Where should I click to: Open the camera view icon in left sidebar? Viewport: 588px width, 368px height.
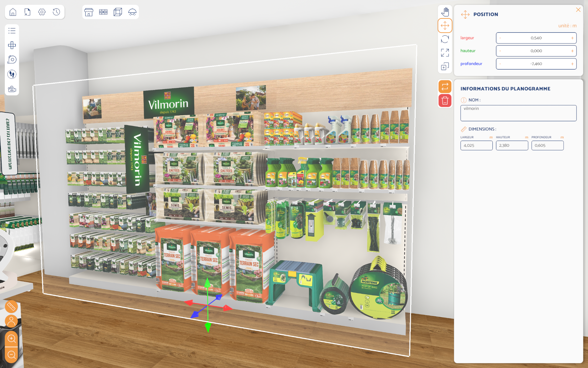tap(12, 89)
